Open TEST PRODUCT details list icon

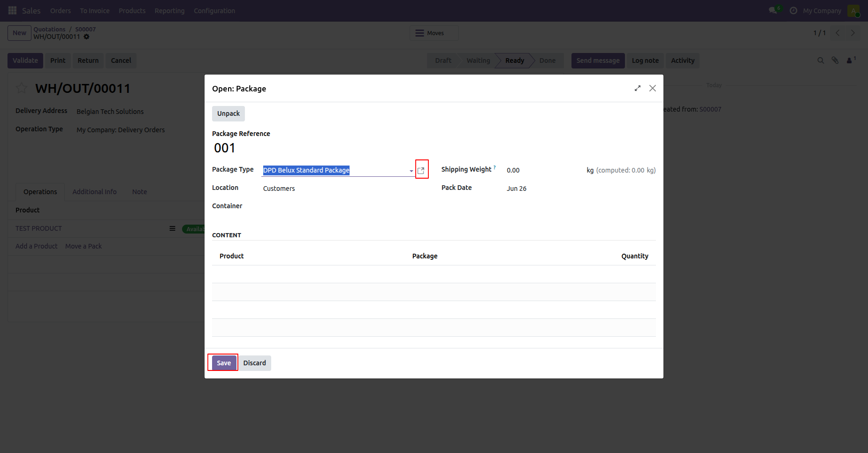pos(172,228)
